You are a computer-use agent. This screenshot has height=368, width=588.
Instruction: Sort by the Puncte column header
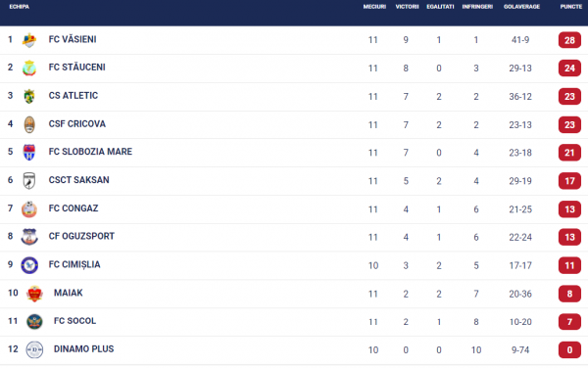pos(570,7)
